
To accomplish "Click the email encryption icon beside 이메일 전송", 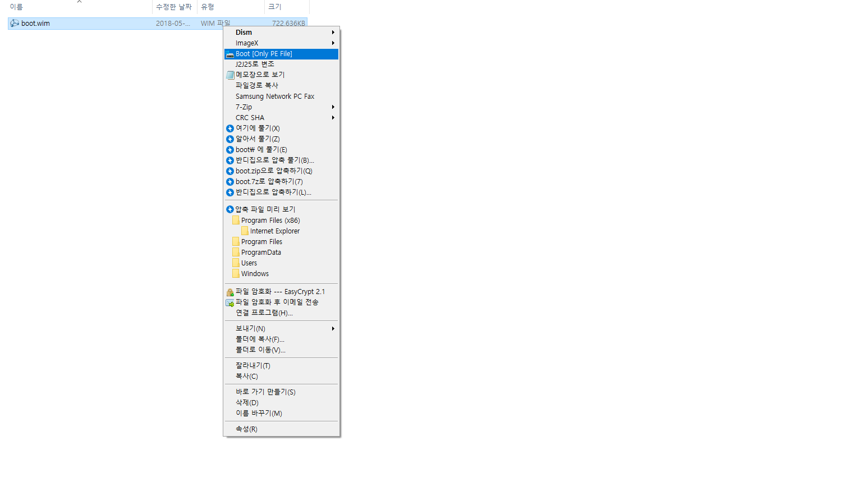I will tap(230, 303).
